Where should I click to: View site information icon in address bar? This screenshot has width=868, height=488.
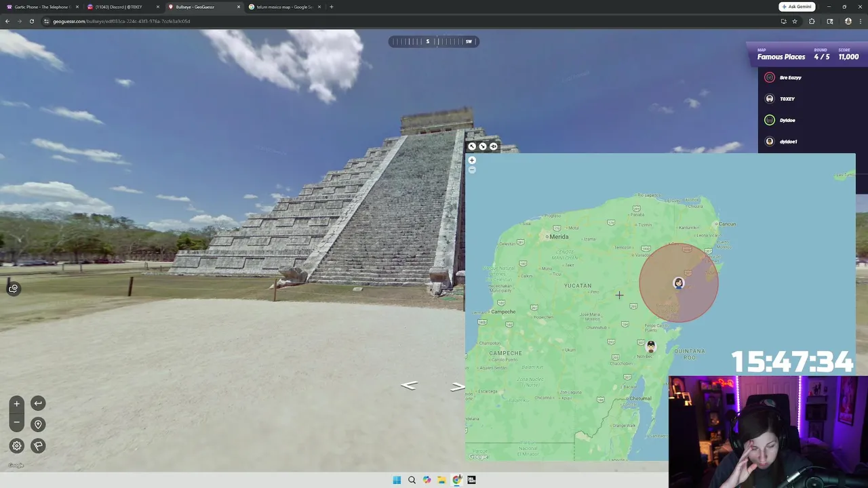coord(47,21)
